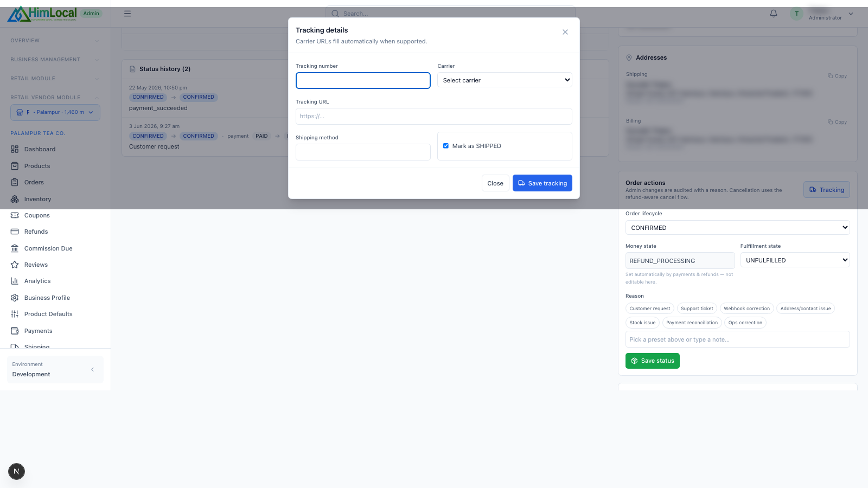Click the Products bag icon
Image resolution: width=868 pixels, height=488 pixels.
tap(15, 166)
